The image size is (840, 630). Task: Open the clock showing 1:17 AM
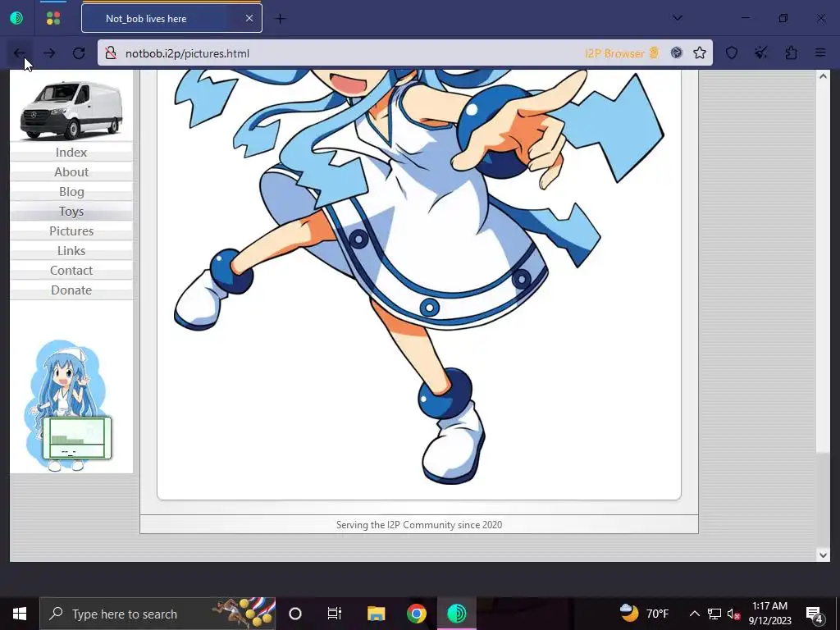(x=769, y=614)
